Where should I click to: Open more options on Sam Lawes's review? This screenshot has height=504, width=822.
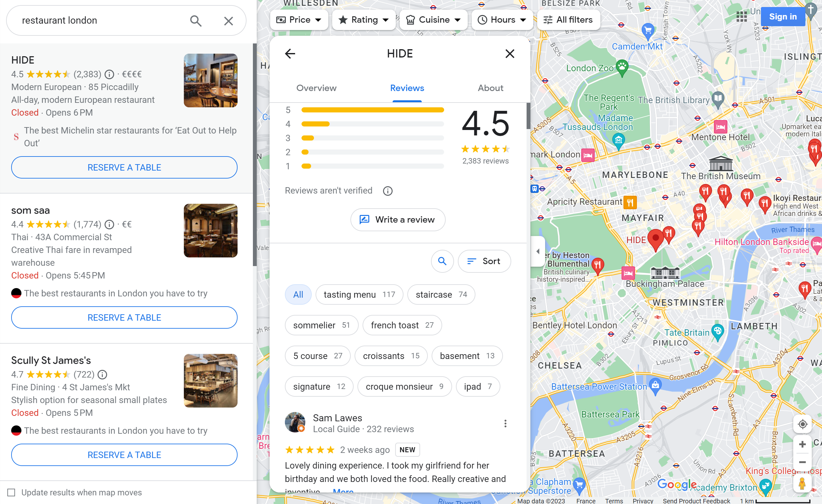tap(505, 423)
